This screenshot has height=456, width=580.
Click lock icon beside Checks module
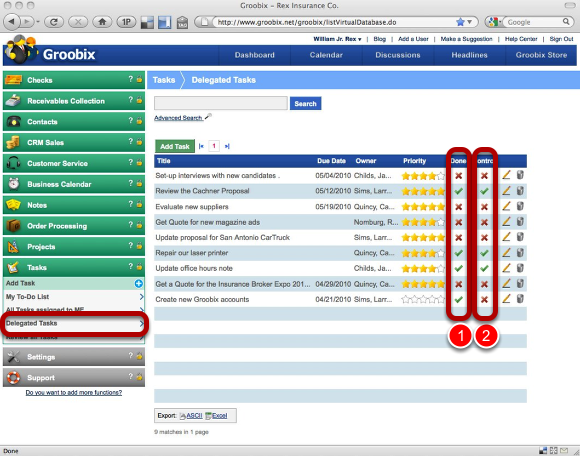click(139, 79)
